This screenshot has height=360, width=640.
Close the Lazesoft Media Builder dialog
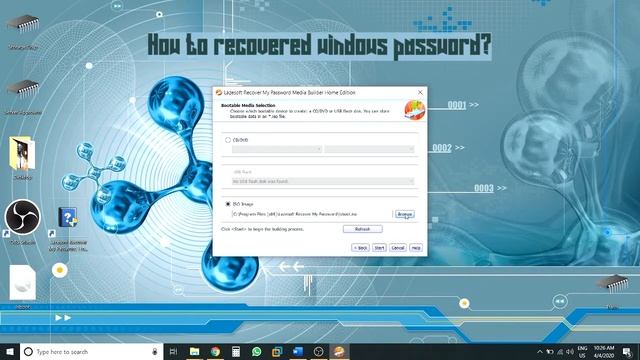(x=420, y=93)
